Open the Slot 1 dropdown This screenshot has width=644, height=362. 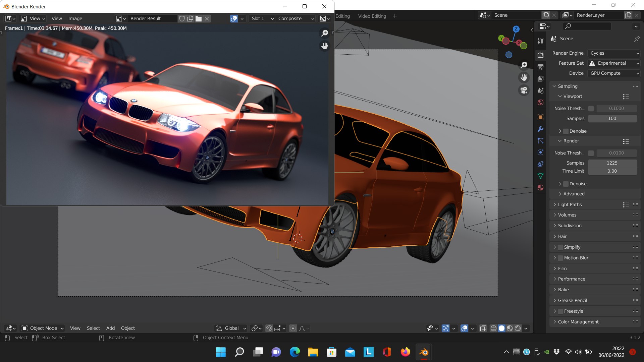pyautogui.click(x=262, y=19)
